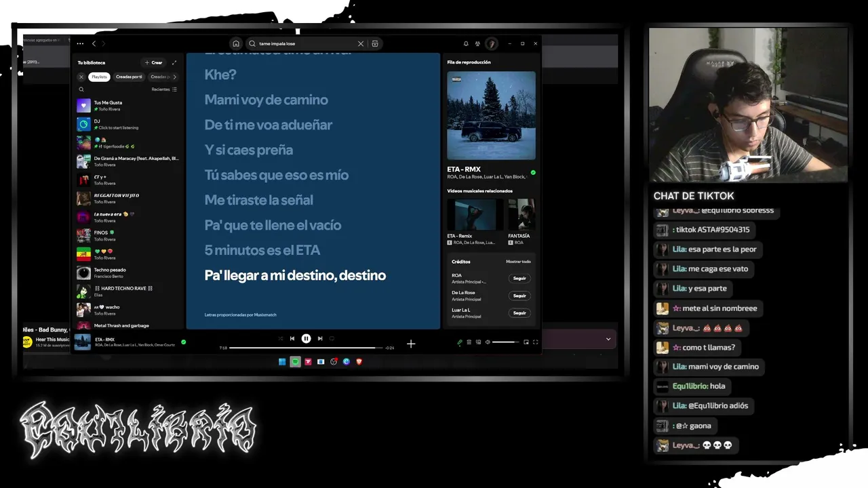Open the mini player icon
Viewport: 868px width, 488px height.
click(526, 342)
